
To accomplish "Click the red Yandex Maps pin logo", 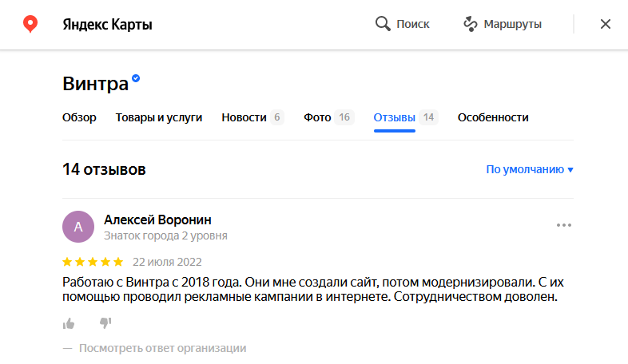I will click(x=30, y=24).
